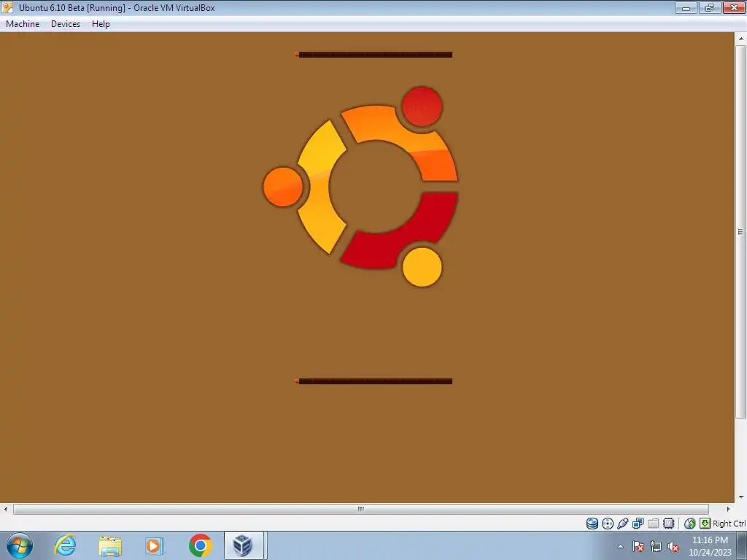Click the network adapters status icon
The image size is (747, 560).
click(638, 524)
